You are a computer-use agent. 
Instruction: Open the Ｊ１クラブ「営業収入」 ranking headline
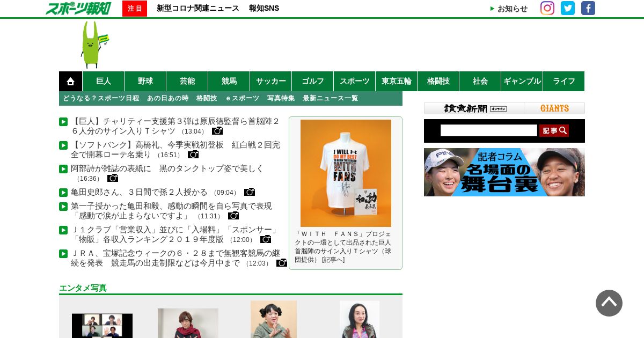[x=174, y=234]
